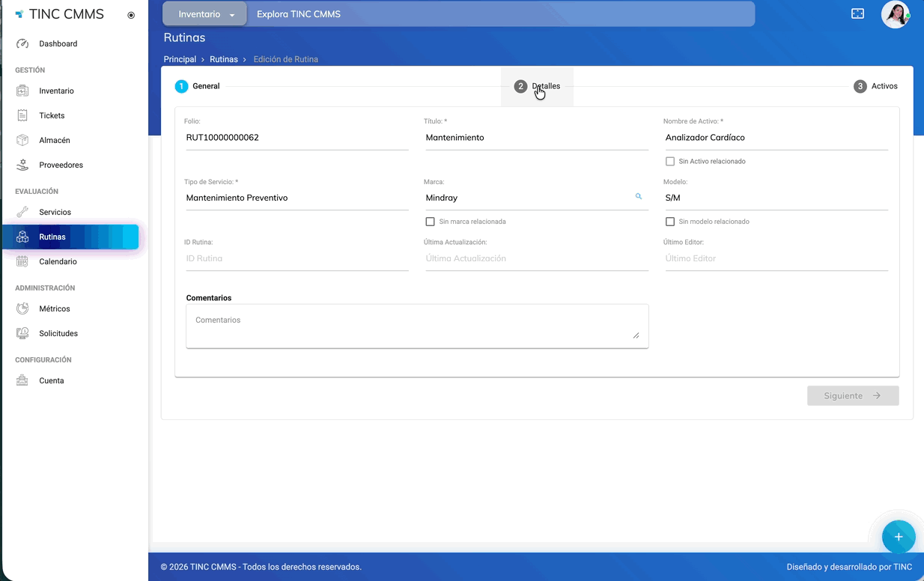Viewport: 924px width, 581px height.
Task: Open Tickets via clipboard icon
Action: coord(22,115)
